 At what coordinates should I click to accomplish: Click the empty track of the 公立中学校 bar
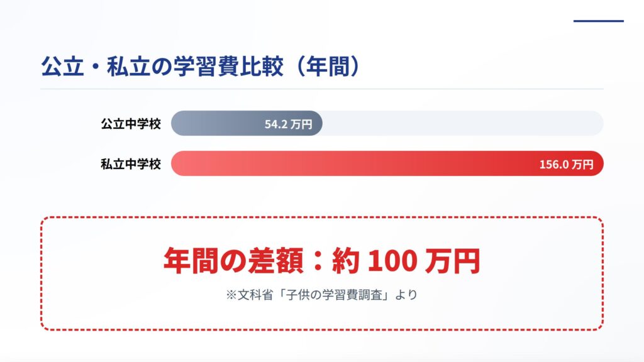tap(462, 124)
